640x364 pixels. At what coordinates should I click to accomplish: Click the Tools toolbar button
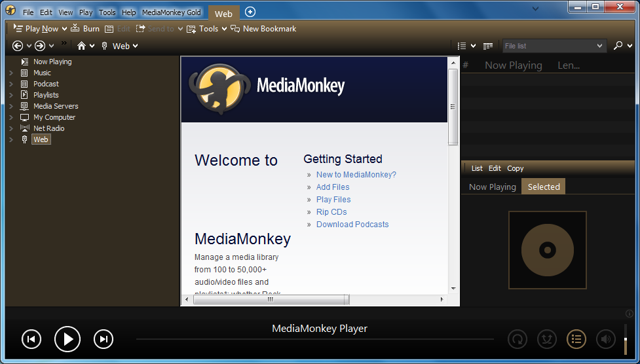coord(203,29)
